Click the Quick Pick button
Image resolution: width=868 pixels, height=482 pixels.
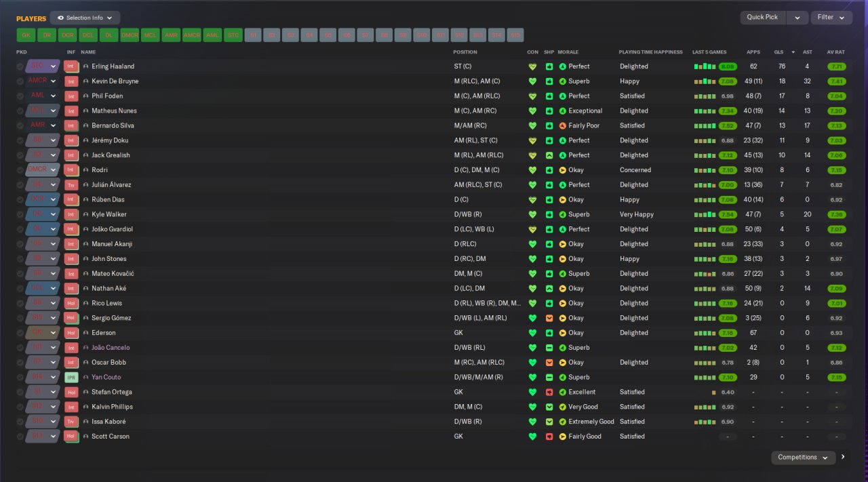click(x=763, y=18)
